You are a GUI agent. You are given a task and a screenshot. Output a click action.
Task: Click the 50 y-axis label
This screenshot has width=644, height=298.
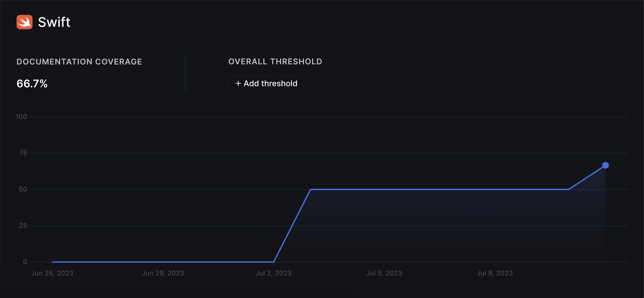click(x=23, y=189)
